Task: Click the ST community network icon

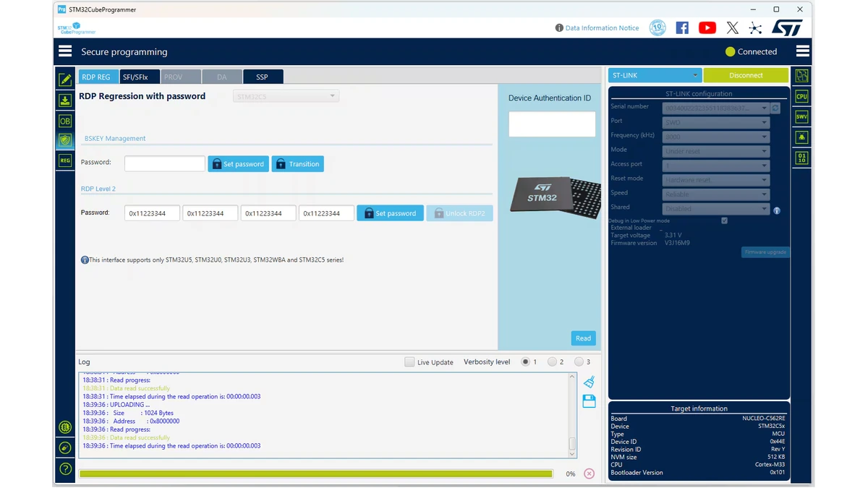Action: (755, 27)
